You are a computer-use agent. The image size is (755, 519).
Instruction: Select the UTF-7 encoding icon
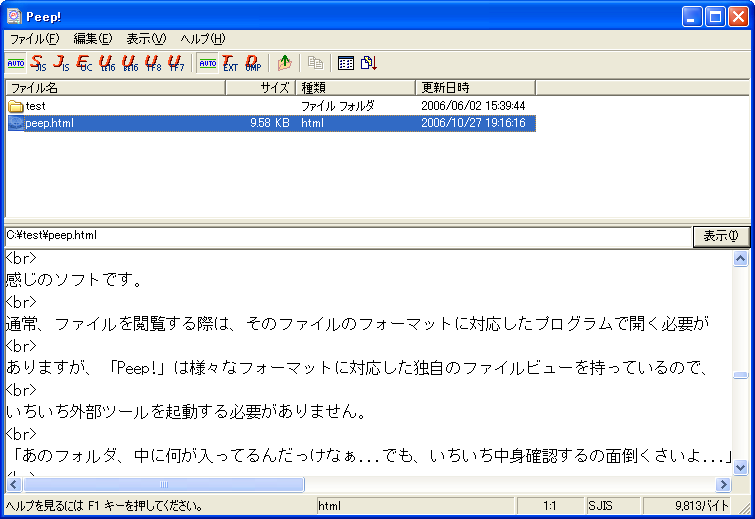(x=176, y=63)
